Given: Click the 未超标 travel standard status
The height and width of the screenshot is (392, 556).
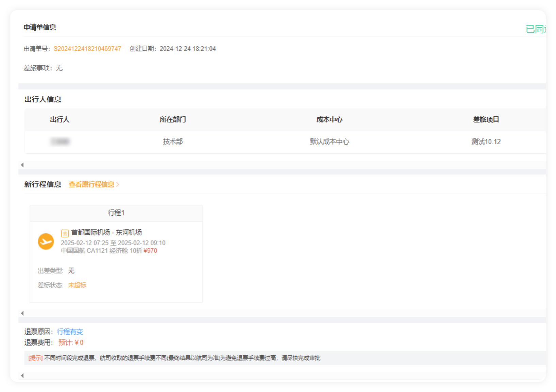Looking at the screenshot, I should [77, 285].
